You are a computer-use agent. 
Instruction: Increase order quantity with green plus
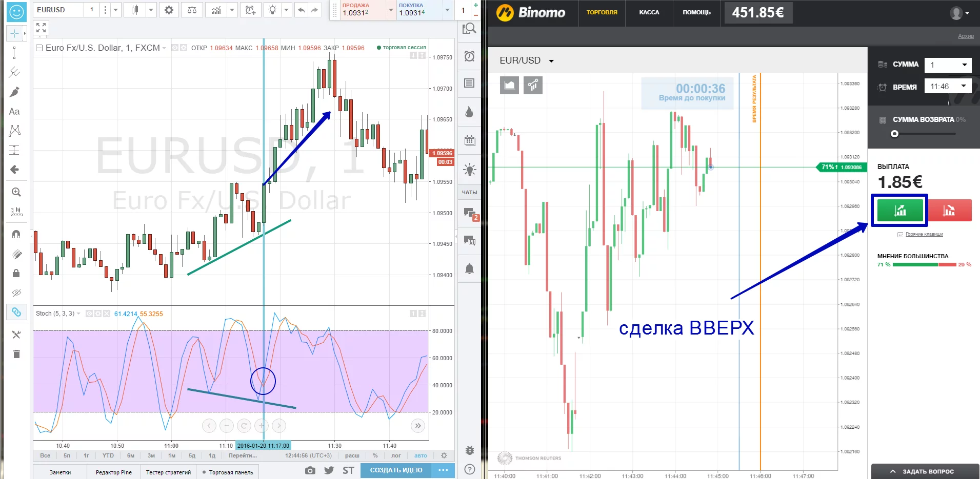(x=476, y=5)
